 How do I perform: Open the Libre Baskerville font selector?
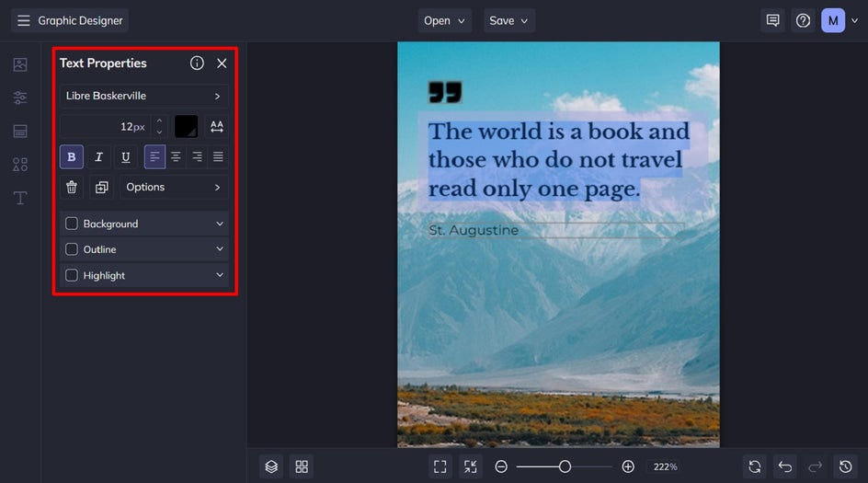point(144,96)
